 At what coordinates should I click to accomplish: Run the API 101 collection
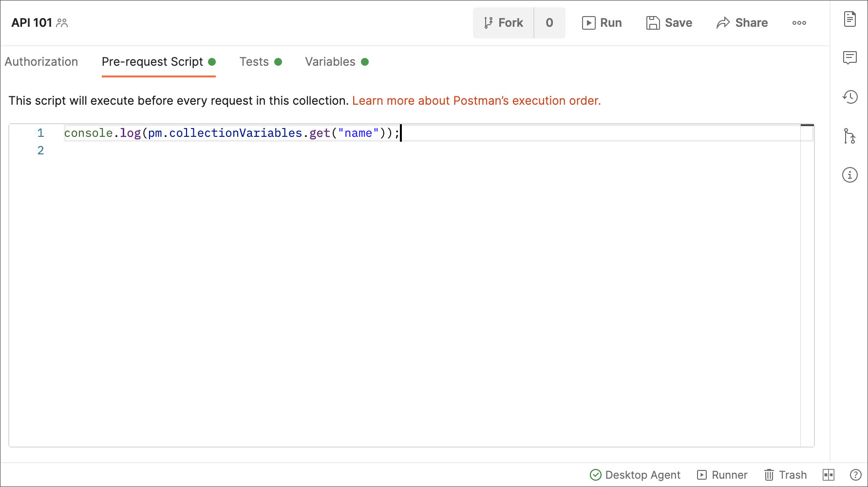click(x=602, y=22)
